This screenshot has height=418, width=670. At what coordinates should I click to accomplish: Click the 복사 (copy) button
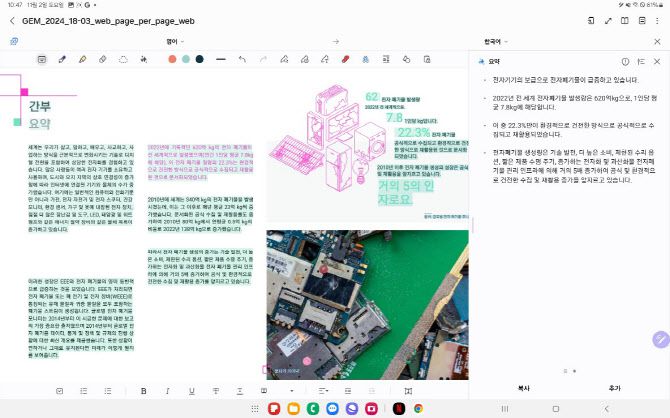(523, 388)
